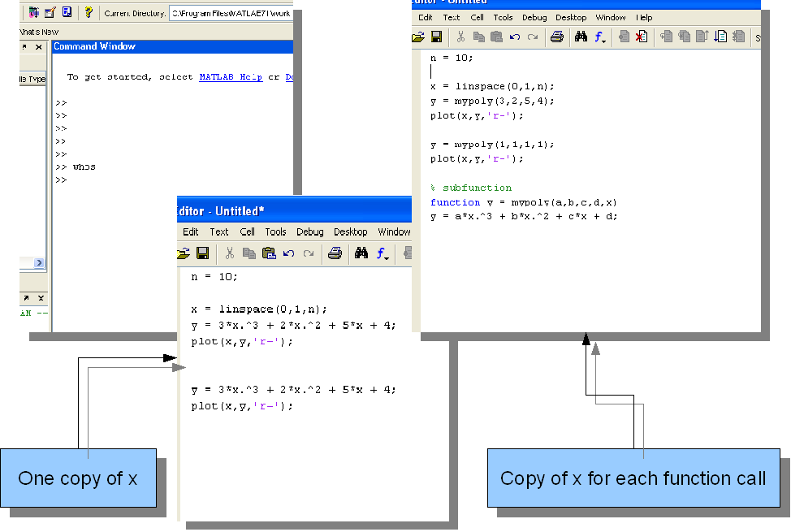Viewport: 791px width, 532px height.
Task: Open the Cell menu in the top-right editor
Action: 477,17
